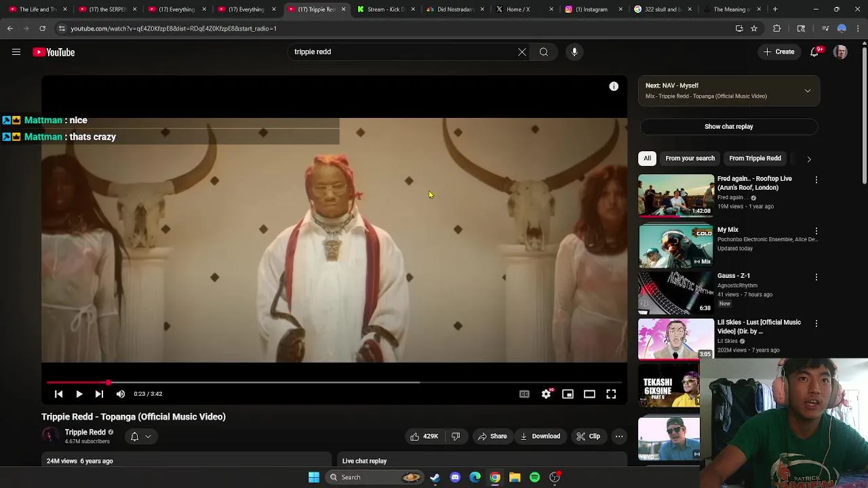Open Discord from taskbar
This screenshot has width=868, height=488.
tap(455, 477)
